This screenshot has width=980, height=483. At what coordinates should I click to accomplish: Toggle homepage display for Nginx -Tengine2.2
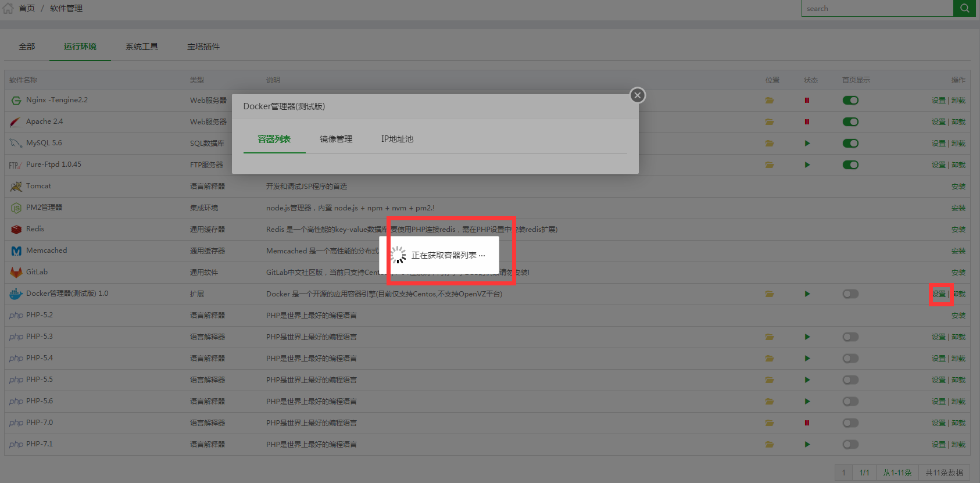coord(850,101)
